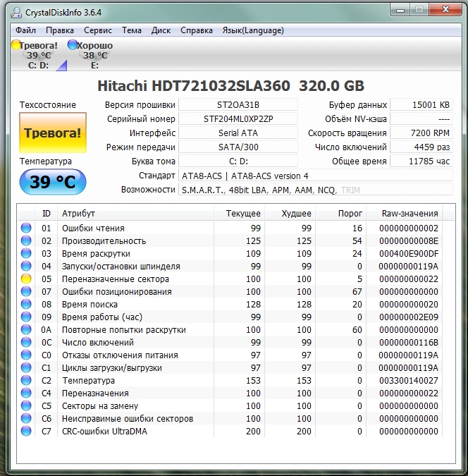Viewport: 468px width, 476px height.
Task: Click status icon of Отказы отключения питания row
Action: pos(26,355)
